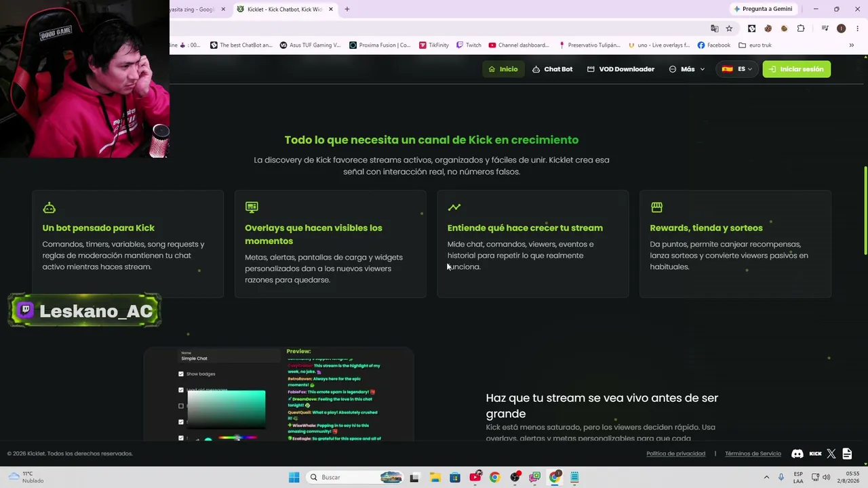Image resolution: width=868 pixels, height=488 pixels.
Task: Click the trend line icon above 'Entiende qué hace crecer'
Action: [454, 207]
